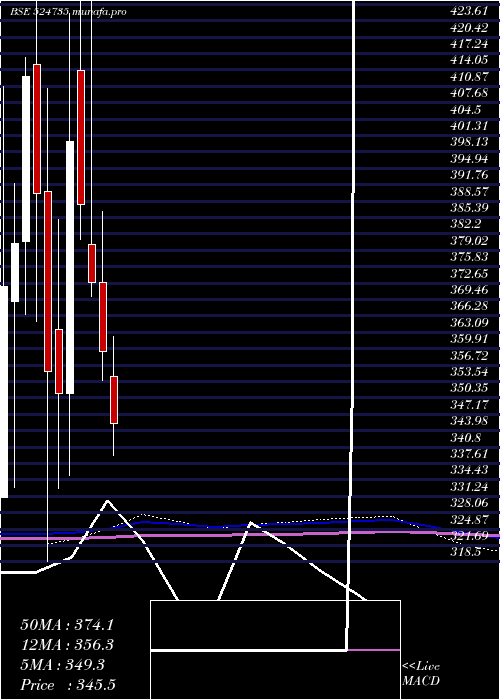
Task: Click the 343.98 price axis label
Action: click(469, 421)
